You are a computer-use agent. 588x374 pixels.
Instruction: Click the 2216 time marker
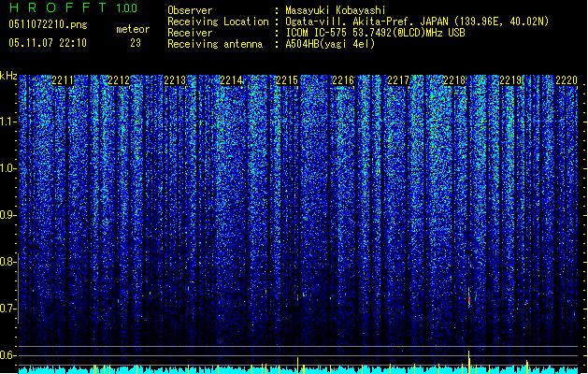(x=343, y=80)
